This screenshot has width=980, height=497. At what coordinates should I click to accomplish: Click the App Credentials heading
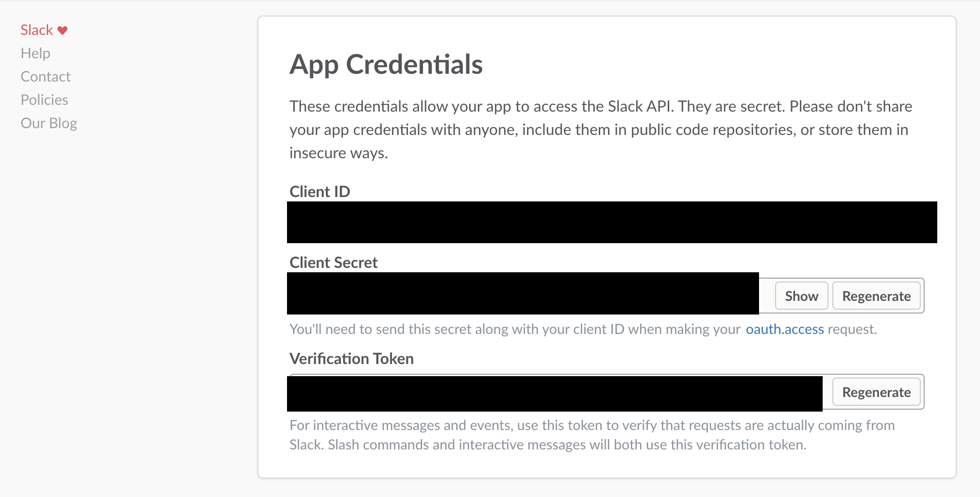click(386, 65)
